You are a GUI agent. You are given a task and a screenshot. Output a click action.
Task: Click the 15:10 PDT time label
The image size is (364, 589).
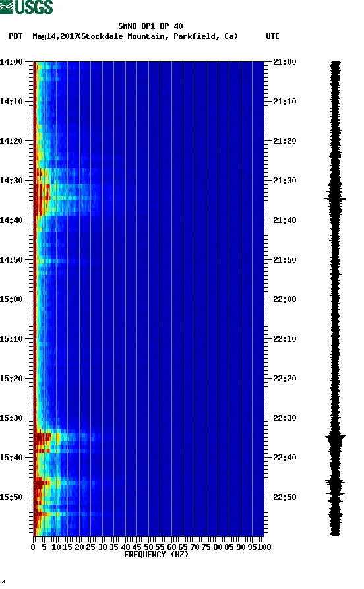11,339
